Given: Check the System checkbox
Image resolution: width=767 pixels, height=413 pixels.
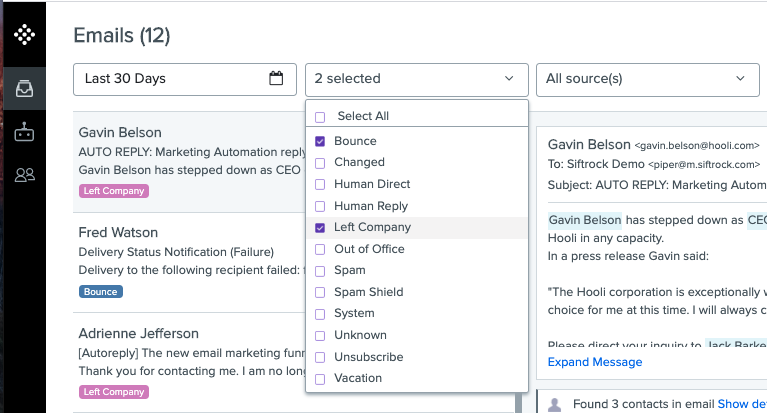Looking at the screenshot, I should point(320,314).
